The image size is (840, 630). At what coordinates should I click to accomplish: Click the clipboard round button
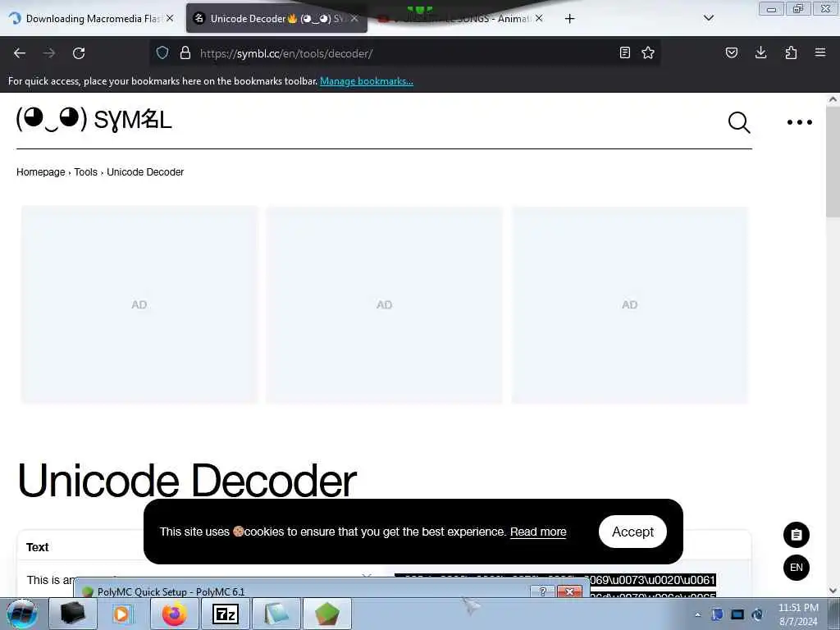pos(796,535)
